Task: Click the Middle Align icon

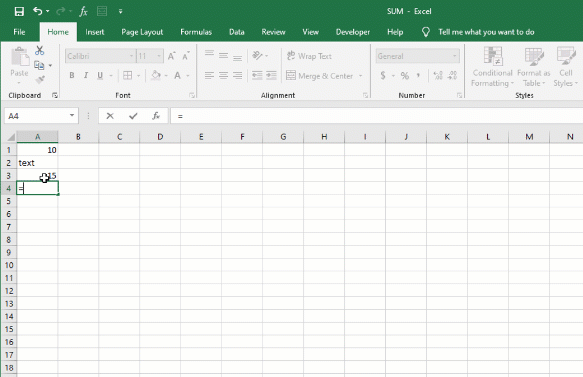Action: click(x=223, y=56)
